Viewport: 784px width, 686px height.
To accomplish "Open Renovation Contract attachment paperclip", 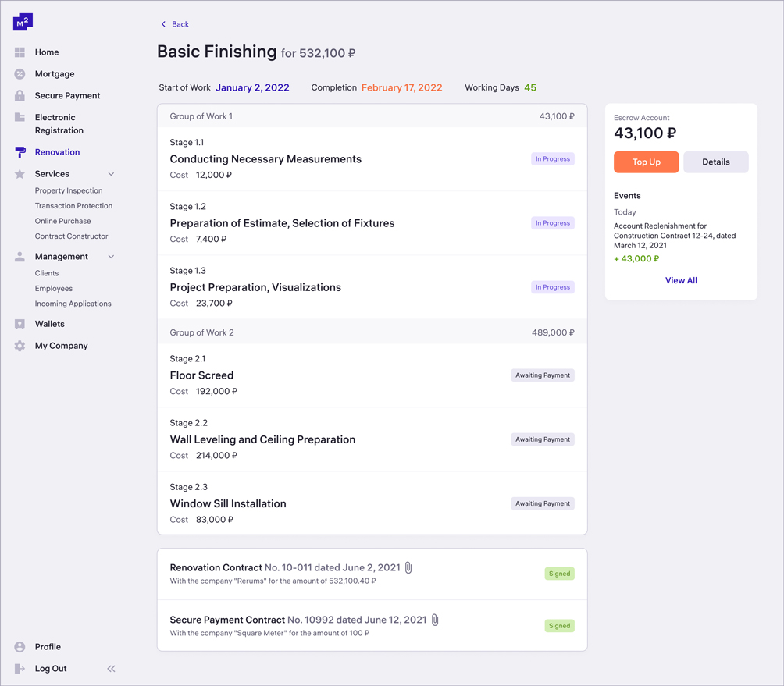I will pos(408,567).
